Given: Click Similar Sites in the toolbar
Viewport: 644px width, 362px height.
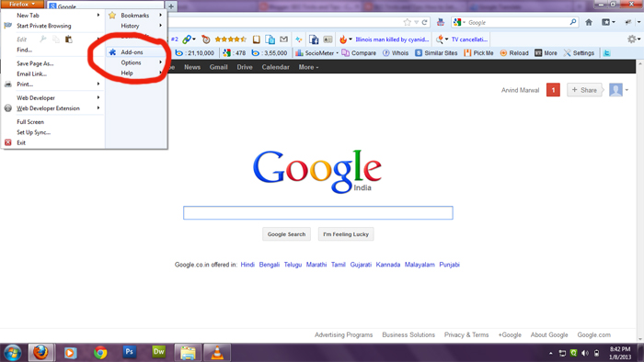Looking at the screenshot, I should pos(436,53).
